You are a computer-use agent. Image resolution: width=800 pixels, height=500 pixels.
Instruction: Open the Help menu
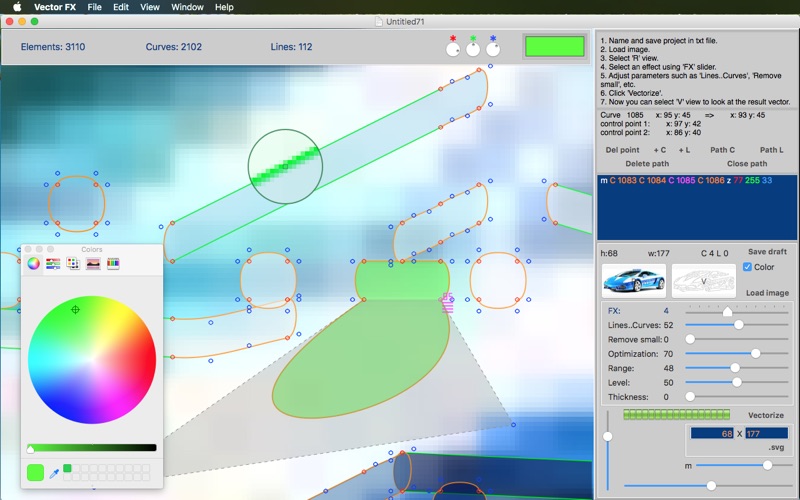point(224,7)
